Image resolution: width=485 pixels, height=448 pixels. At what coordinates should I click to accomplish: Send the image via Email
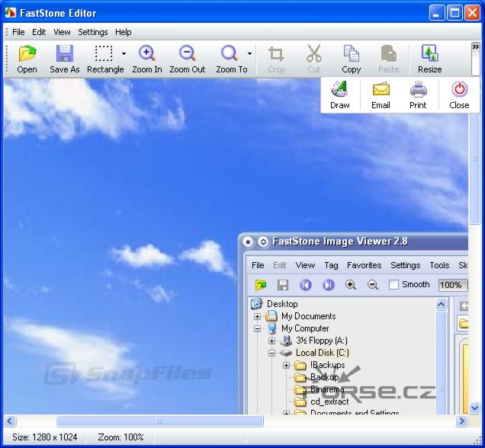click(x=381, y=94)
